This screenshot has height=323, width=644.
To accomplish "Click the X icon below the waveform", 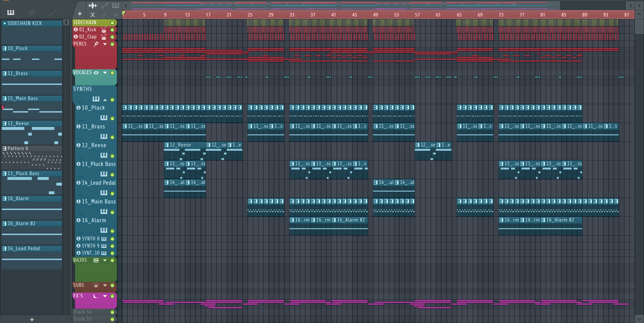I will [93, 15].
